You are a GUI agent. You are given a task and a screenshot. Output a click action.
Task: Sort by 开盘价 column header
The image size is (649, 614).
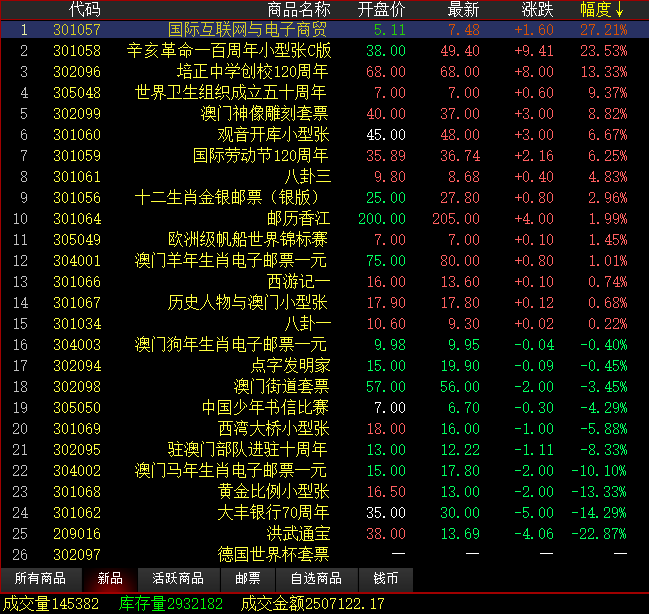[x=381, y=9]
